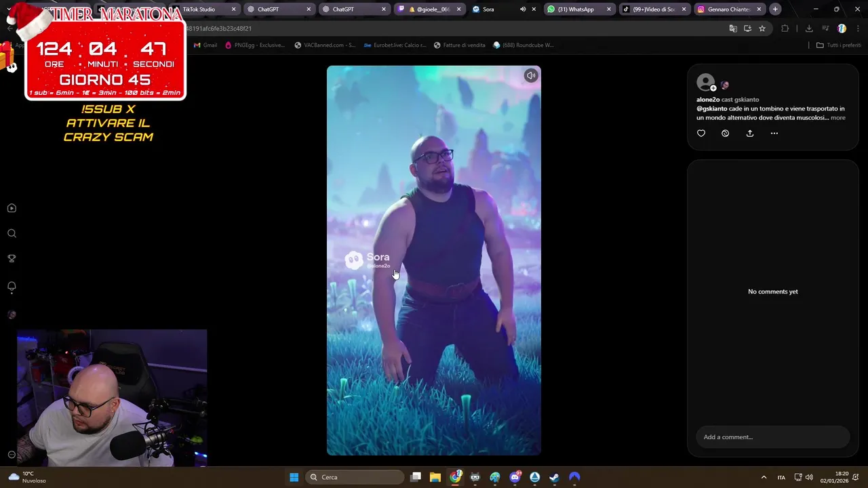Click the taskbar 'Cerca' search box
The image size is (868, 488).
coord(353,477)
